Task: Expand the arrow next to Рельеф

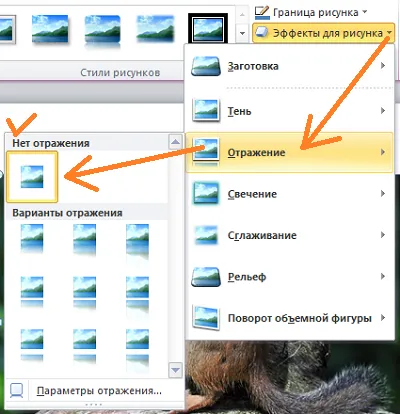Action: click(x=383, y=276)
